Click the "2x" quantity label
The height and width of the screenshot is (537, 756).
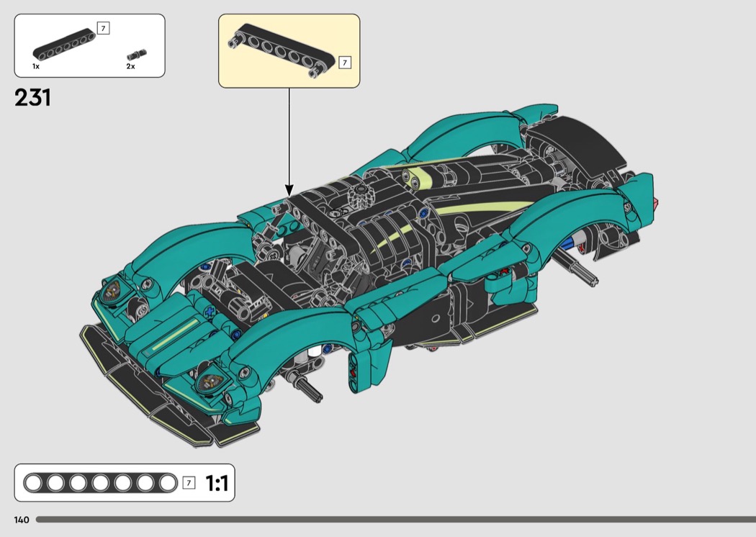[130, 66]
